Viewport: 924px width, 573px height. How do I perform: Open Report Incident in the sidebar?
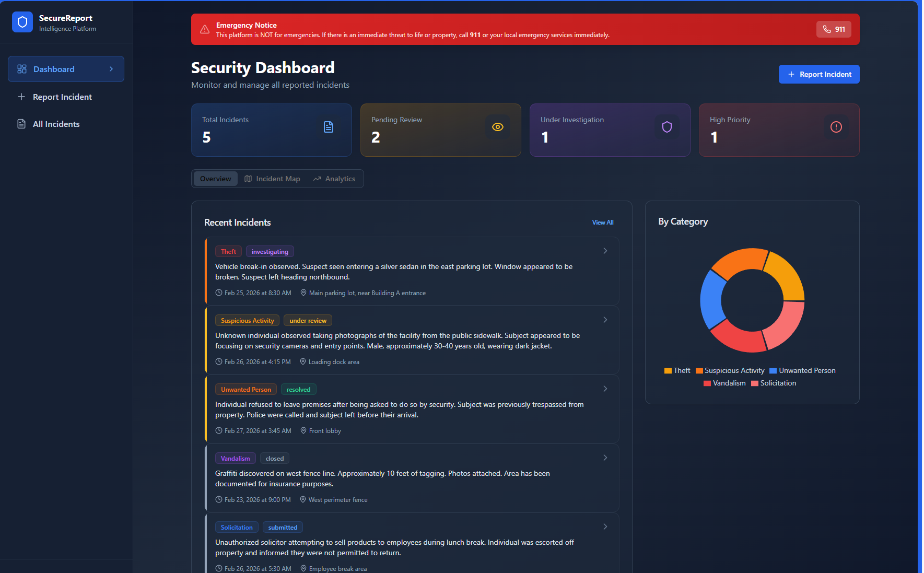point(66,97)
